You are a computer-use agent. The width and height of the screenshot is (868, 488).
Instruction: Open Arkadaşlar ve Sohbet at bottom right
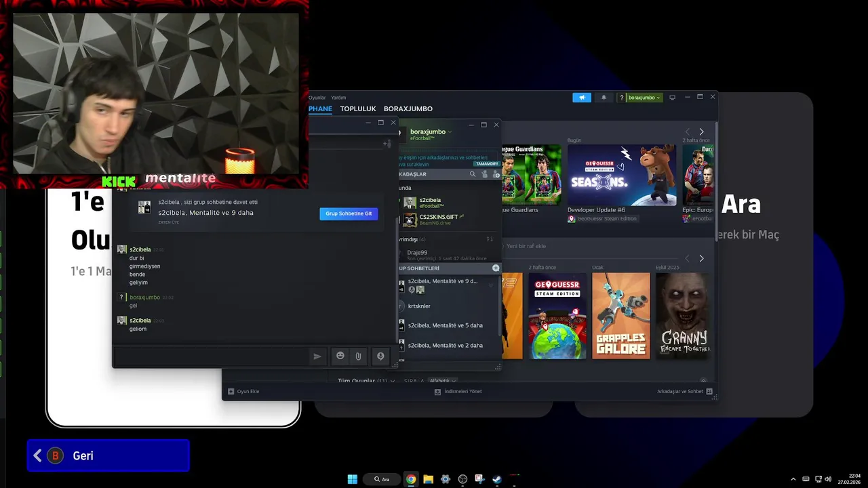tap(684, 391)
